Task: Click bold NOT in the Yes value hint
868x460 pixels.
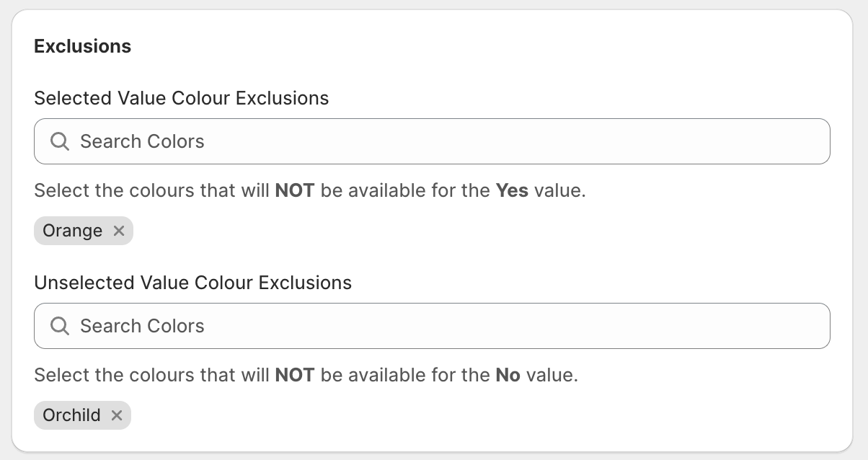Action: (x=294, y=191)
